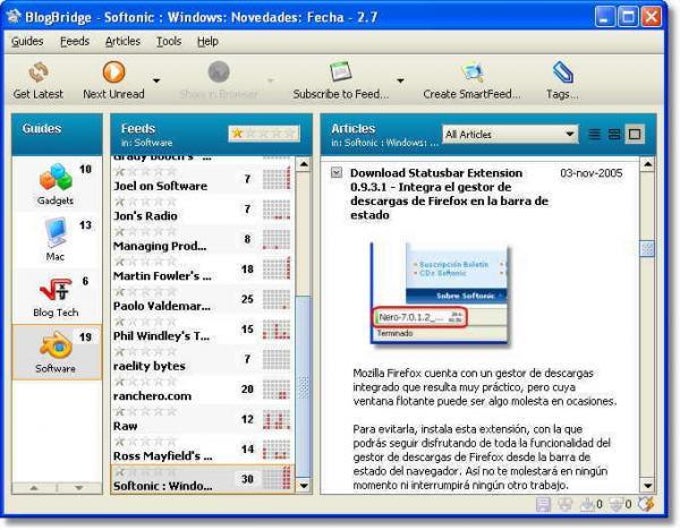This screenshot has width=680, height=530.
Task: Click Articles panel scroll down arrow
Action: (647, 485)
